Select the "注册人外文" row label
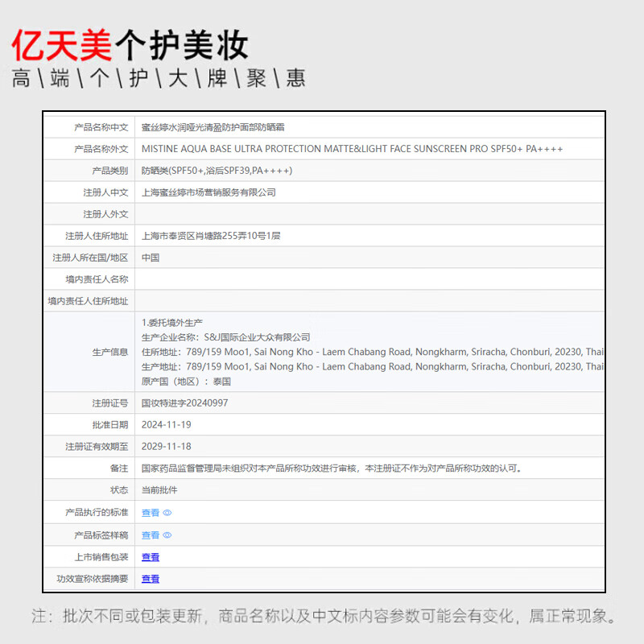644x644 pixels. tap(105, 214)
